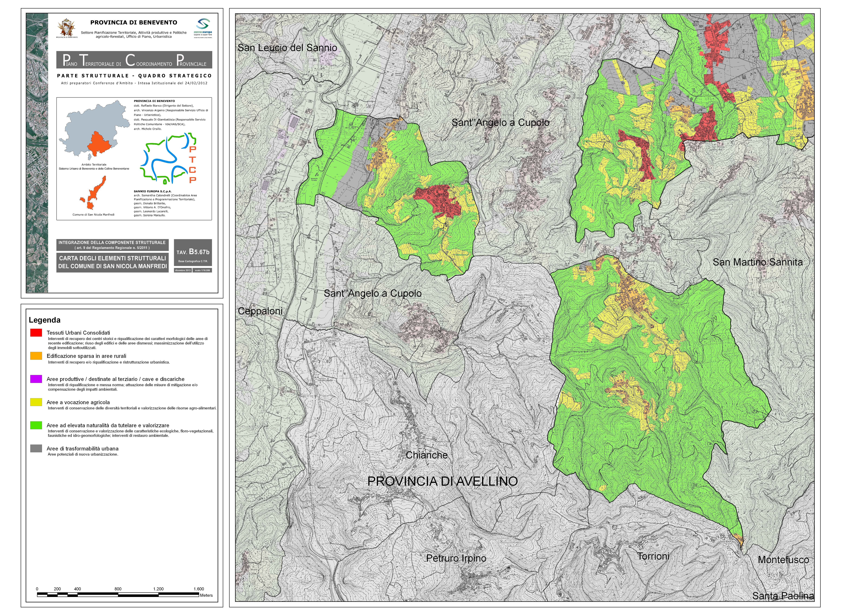Click 'Comune di San Nicola Manfredi' caption
849x616 pixels.
94,215
